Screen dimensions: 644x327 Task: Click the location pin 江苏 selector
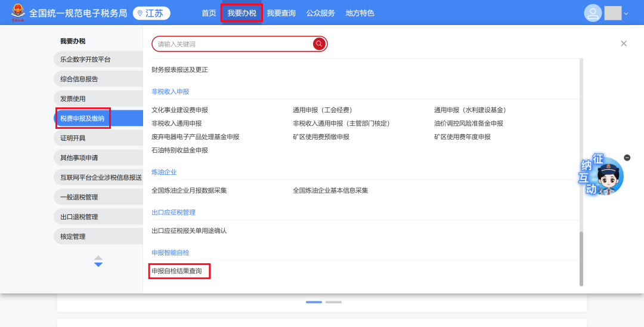point(151,13)
